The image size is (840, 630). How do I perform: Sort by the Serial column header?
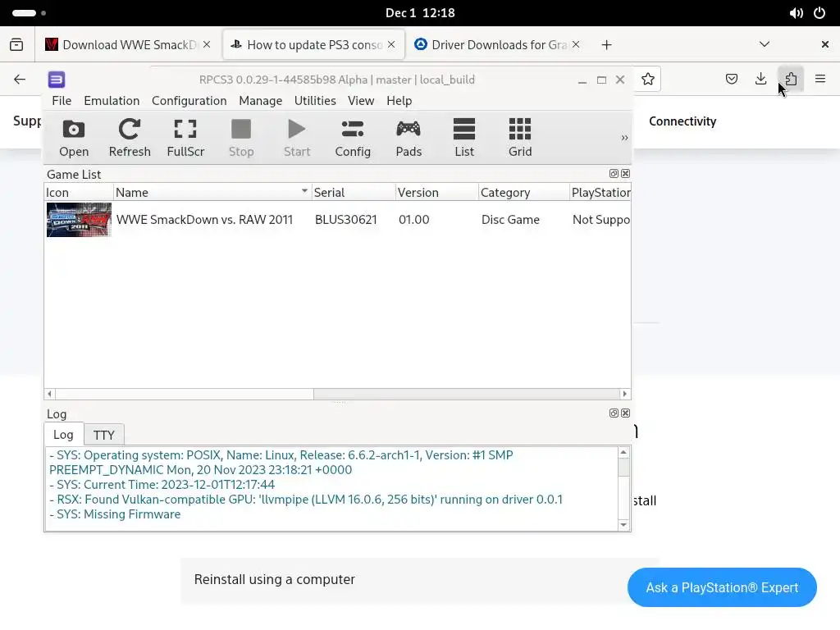[354, 192]
